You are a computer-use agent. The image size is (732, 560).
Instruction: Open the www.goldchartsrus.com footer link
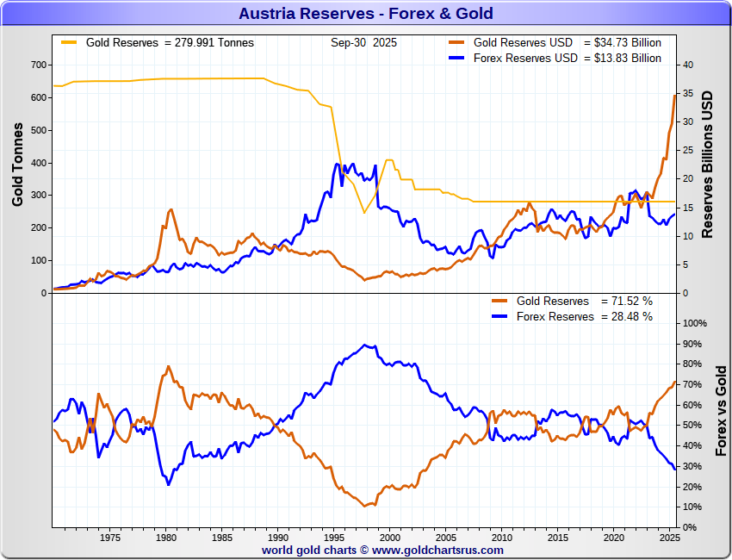pyautogui.click(x=437, y=551)
